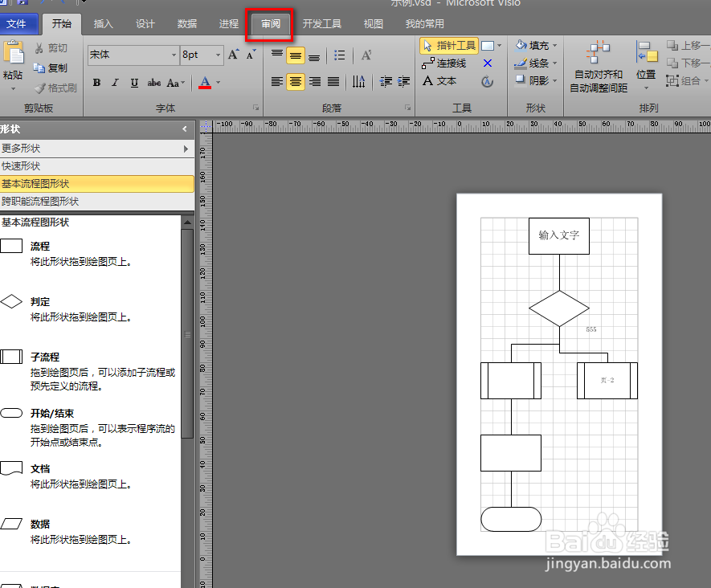This screenshot has height=588, width=711.
Task: Toggle align text right
Action: (315, 82)
